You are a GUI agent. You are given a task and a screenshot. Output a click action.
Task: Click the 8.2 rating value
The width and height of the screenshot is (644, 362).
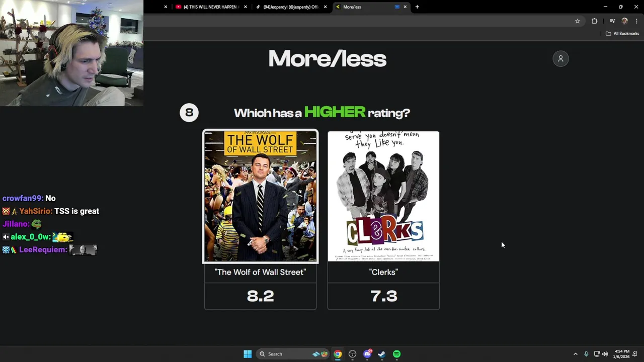click(x=260, y=296)
